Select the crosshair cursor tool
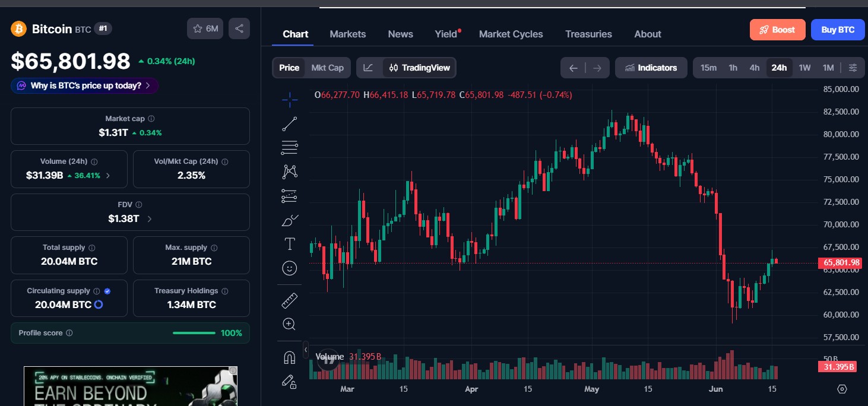The image size is (868, 406). pos(290,100)
